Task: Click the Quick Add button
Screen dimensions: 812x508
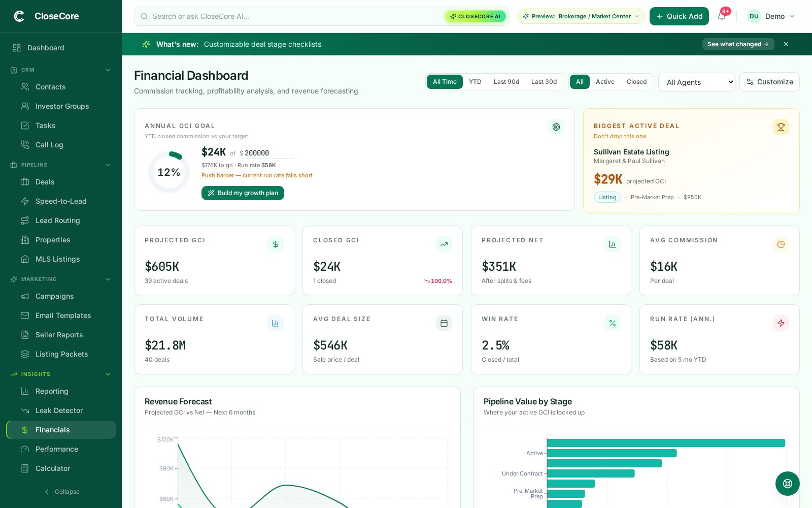Action: pos(679,16)
